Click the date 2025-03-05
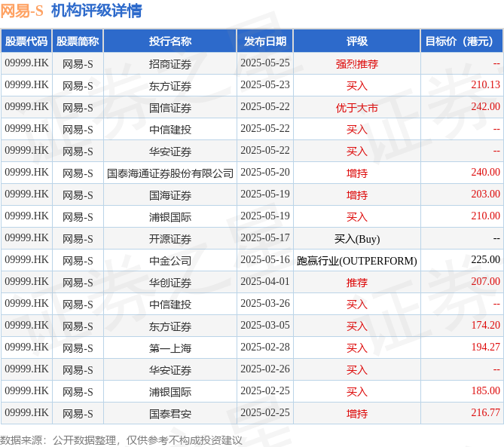 (x=265, y=326)
